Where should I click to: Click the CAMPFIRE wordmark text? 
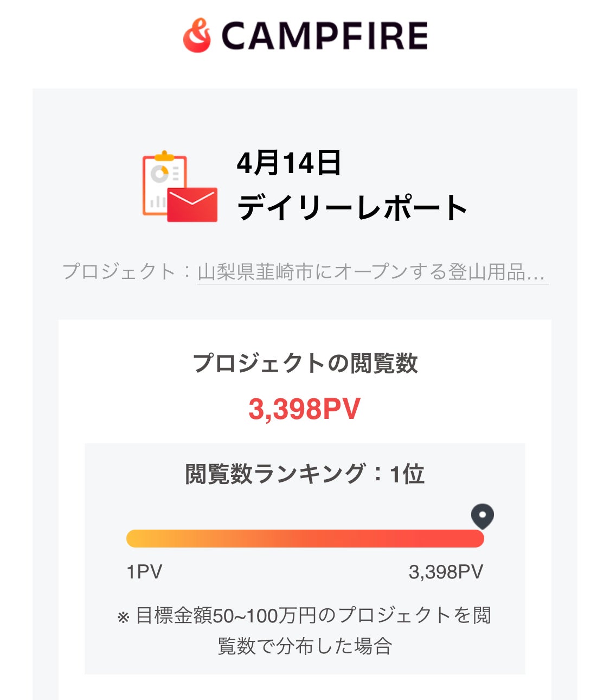[324, 36]
